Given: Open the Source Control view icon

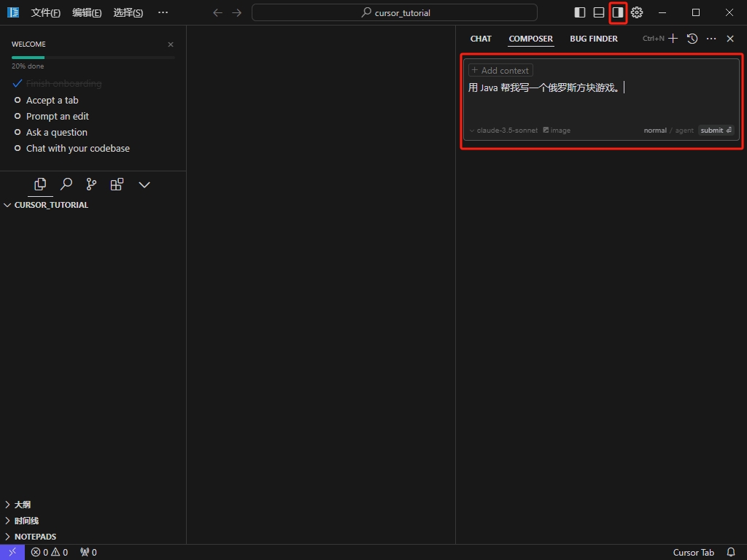Looking at the screenshot, I should pyautogui.click(x=91, y=184).
